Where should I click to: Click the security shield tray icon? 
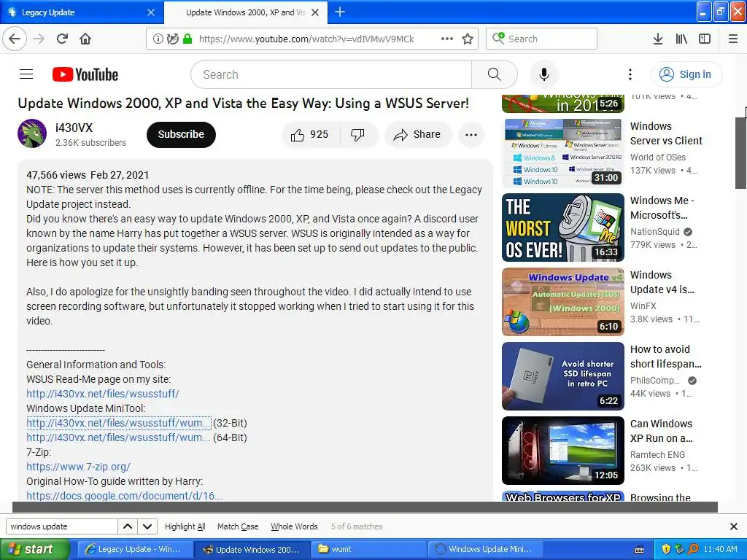coord(665,549)
